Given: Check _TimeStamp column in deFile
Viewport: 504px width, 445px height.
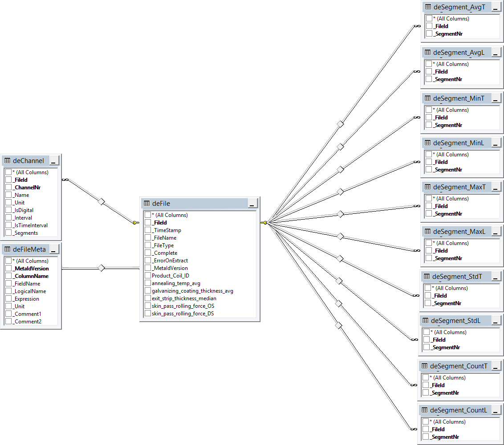Looking at the screenshot, I should pos(148,230).
